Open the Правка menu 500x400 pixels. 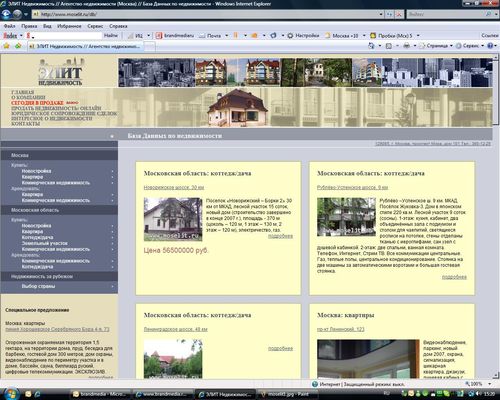point(29,26)
